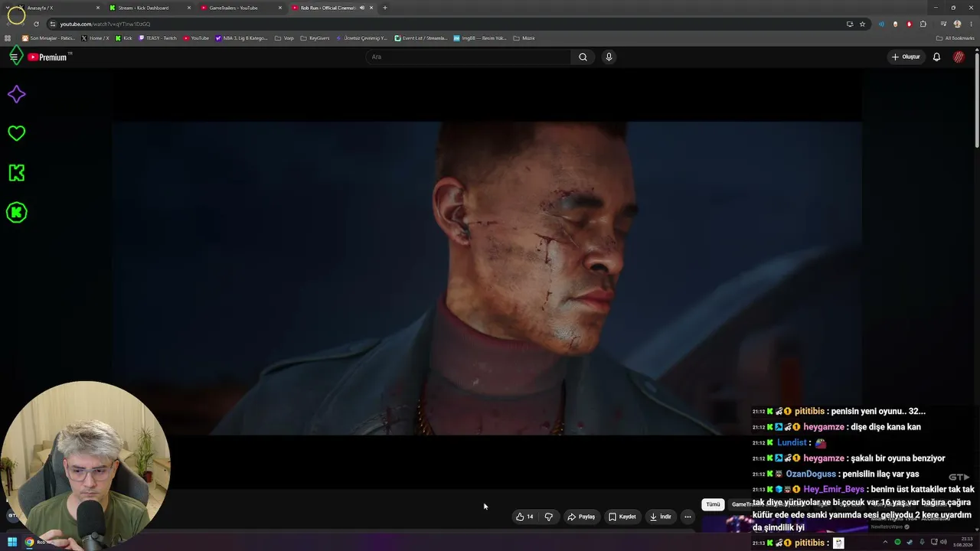The image size is (980, 551).
Task: Click the YouTube search magnifier button
Action: (x=583, y=57)
